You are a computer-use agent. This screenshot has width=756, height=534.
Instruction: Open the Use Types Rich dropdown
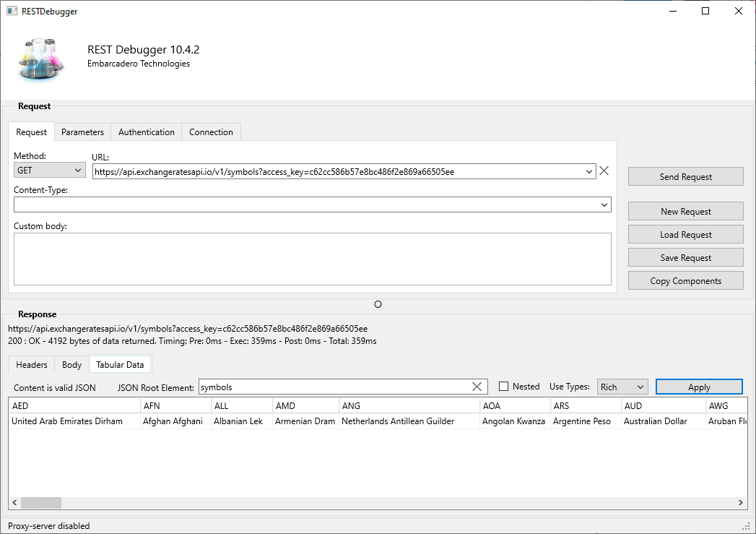pos(622,387)
